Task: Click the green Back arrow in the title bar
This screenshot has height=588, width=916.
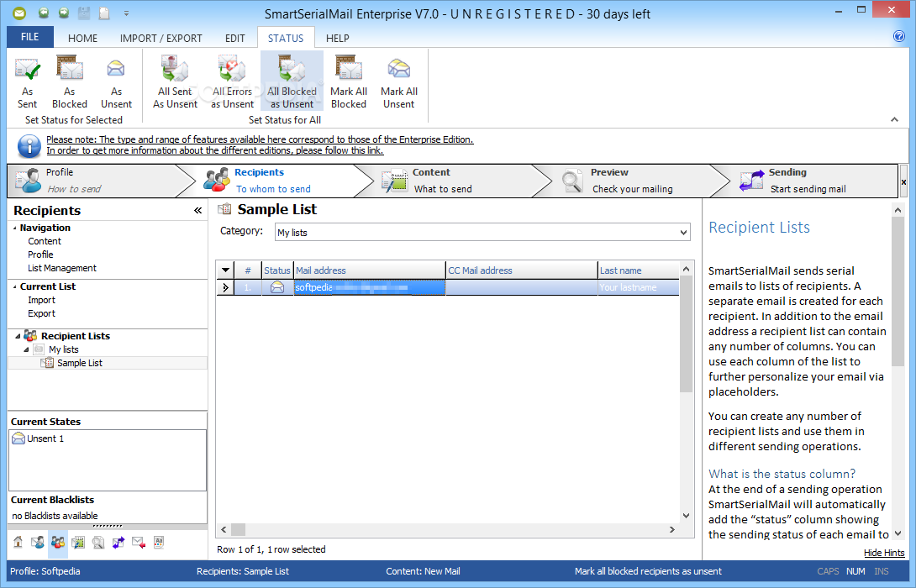Action: 44,13
